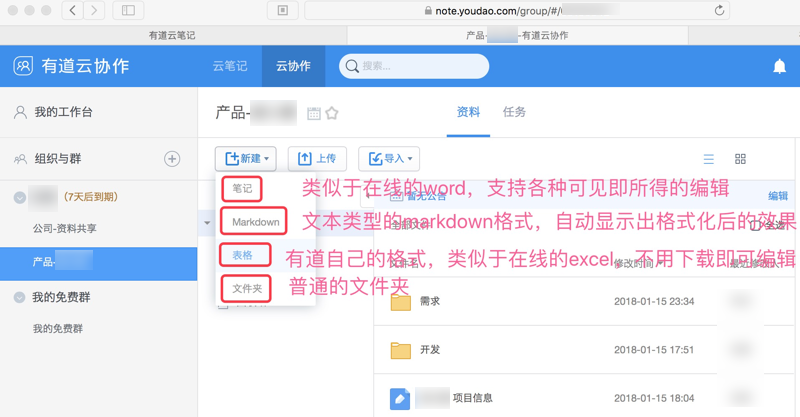This screenshot has height=417, width=800.
Task: Click the 编辑 link for the announcement
Action: 778,196
